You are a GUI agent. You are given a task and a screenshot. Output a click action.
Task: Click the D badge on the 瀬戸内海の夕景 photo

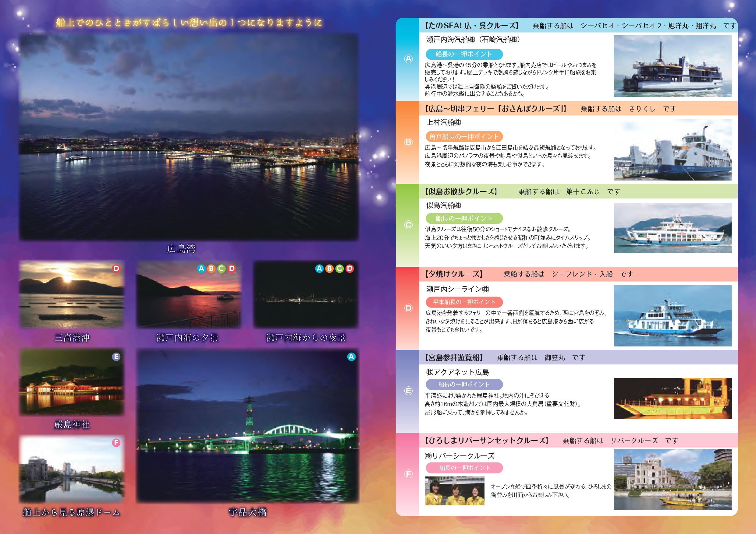pyautogui.click(x=232, y=269)
